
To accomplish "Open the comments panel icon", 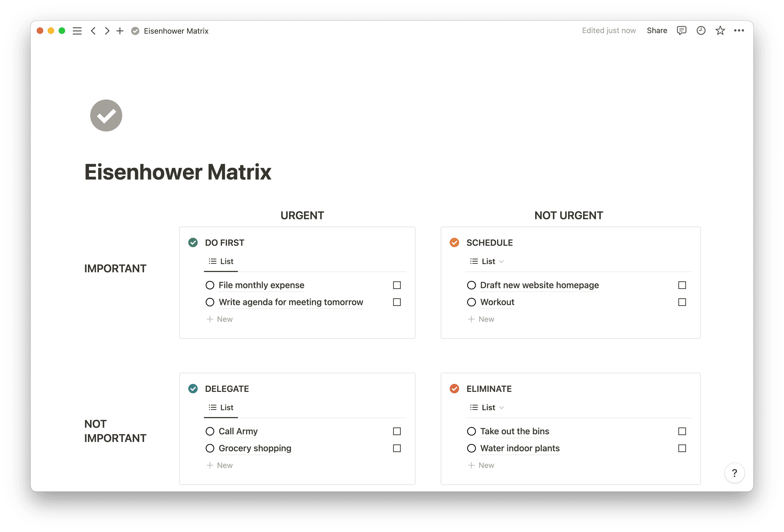I will tap(681, 31).
